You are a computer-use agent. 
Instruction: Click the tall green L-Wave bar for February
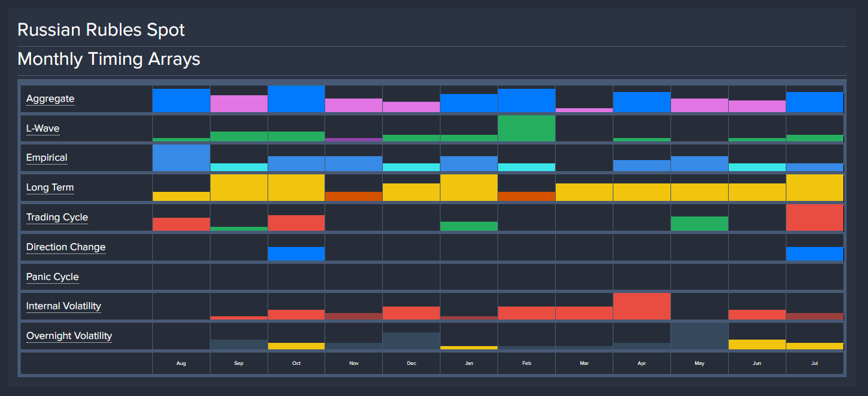pos(526,128)
